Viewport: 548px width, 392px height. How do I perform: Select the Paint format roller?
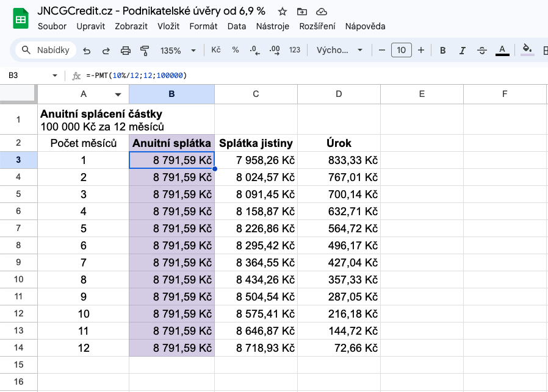pyautogui.click(x=145, y=51)
